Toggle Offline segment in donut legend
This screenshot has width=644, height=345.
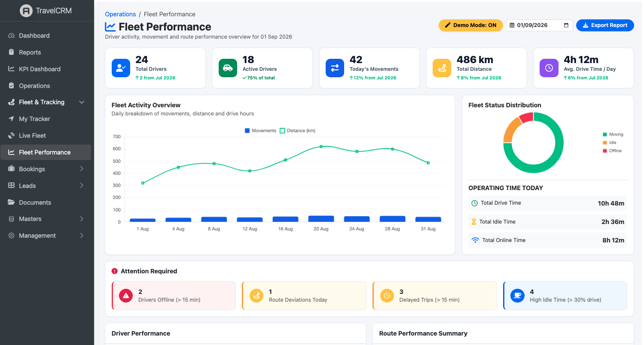[x=612, y=151]
